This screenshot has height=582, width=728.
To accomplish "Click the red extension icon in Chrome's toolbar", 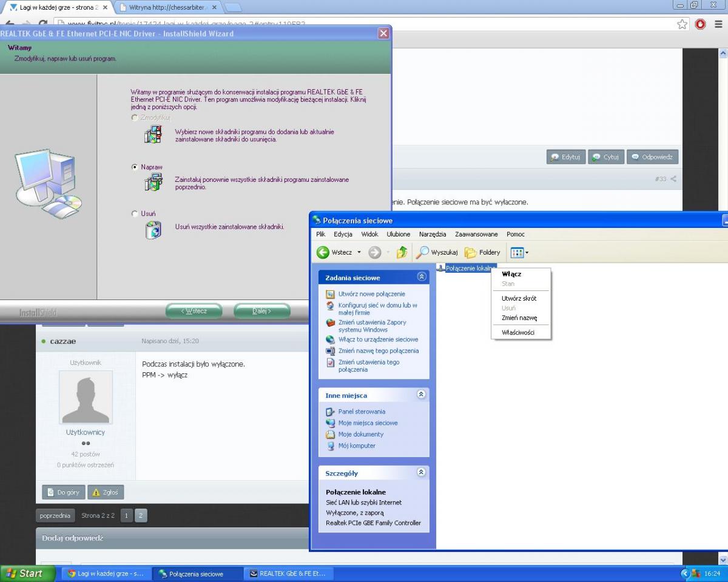I will coord(701,24).
